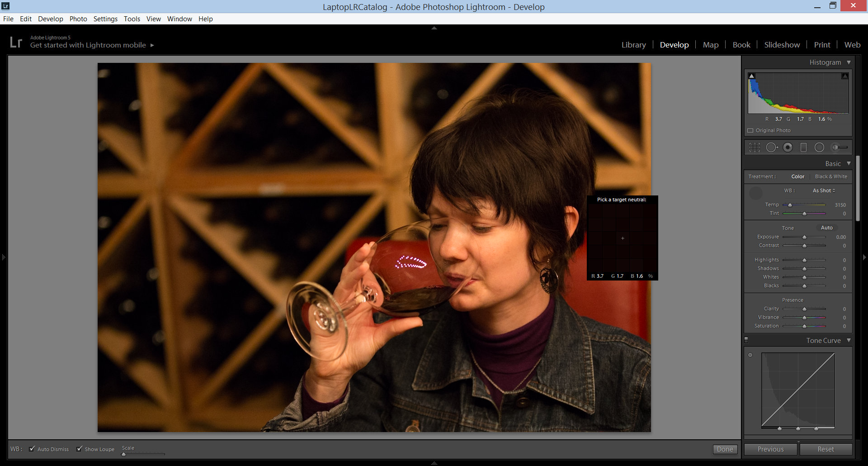Select the Red Eye Correction tool

point(788,147)
